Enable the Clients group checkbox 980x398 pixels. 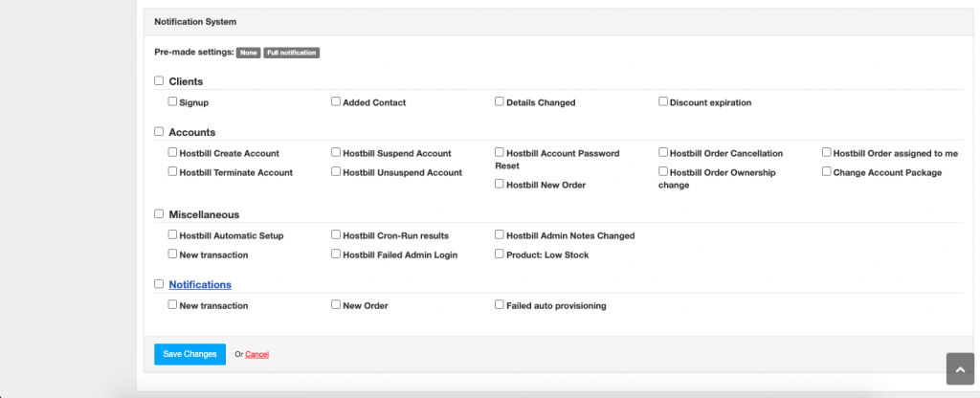coord(159,80)
